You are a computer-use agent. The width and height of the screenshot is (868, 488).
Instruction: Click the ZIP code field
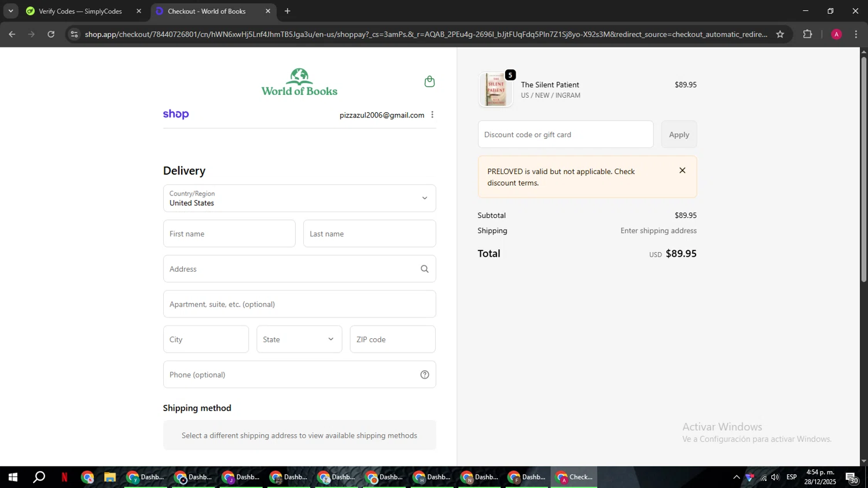tap(392, 339)
